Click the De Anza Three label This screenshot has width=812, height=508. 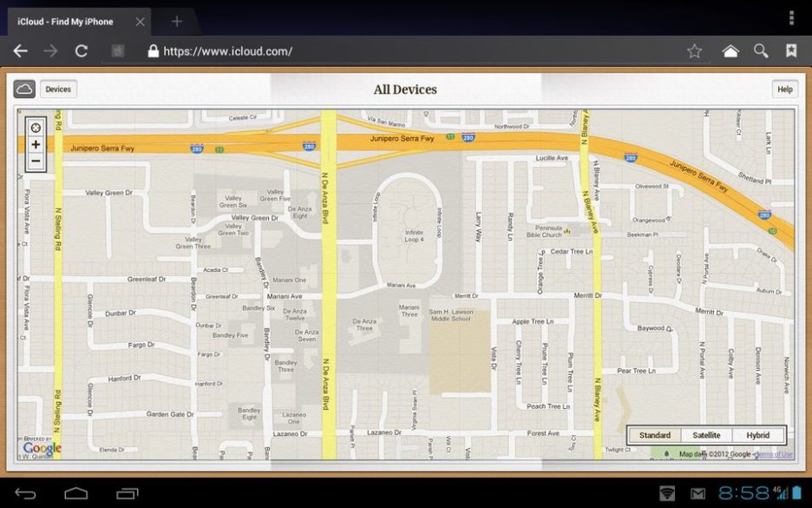click(364, 325)
